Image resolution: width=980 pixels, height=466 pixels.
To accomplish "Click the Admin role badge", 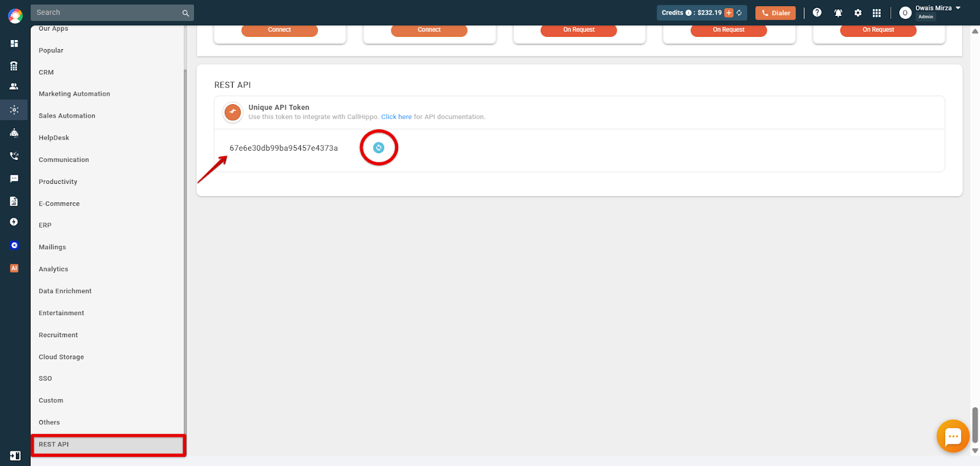I will point(925,17).
